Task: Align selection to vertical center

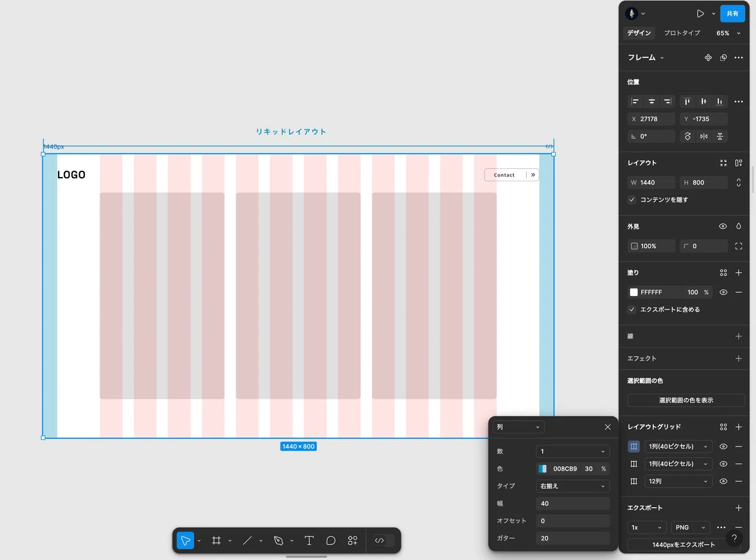Action: point(703,101)
